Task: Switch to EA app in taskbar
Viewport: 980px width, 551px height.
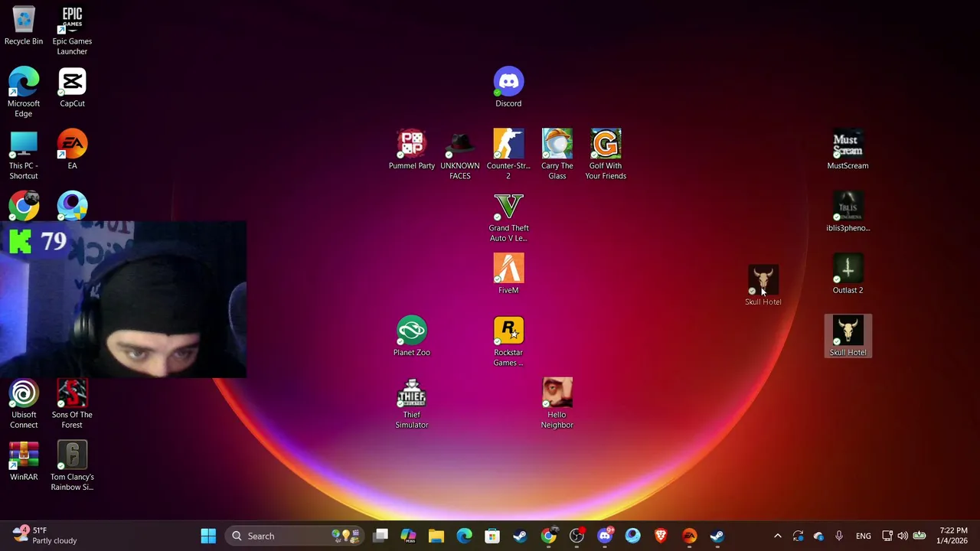Action: (689, 536)
